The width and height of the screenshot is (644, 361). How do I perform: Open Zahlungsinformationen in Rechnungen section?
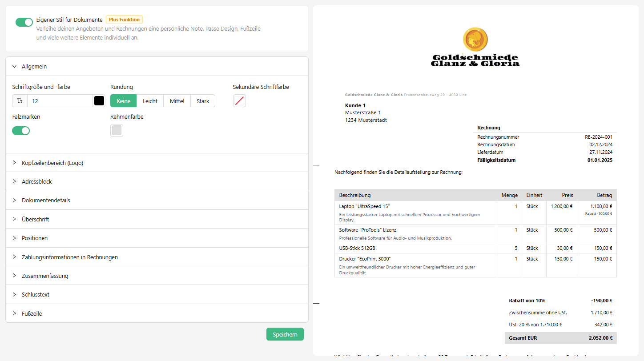(x=70, y=257)
